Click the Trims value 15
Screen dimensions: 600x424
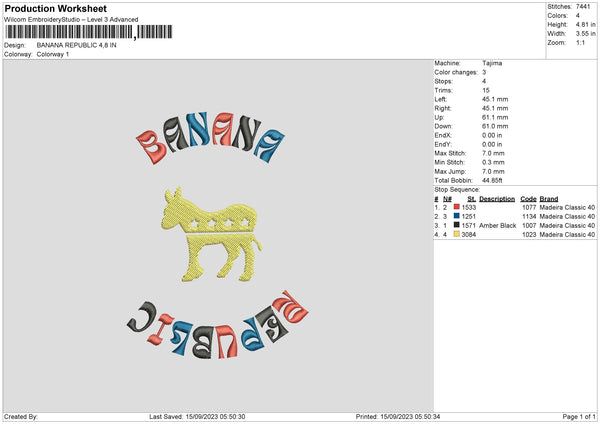[x=486, y=90]
